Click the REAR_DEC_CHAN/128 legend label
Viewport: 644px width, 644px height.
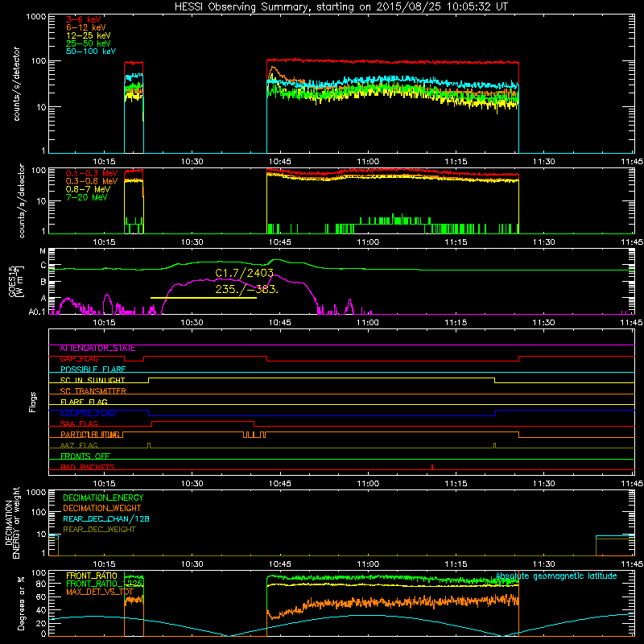coord(106,519)
